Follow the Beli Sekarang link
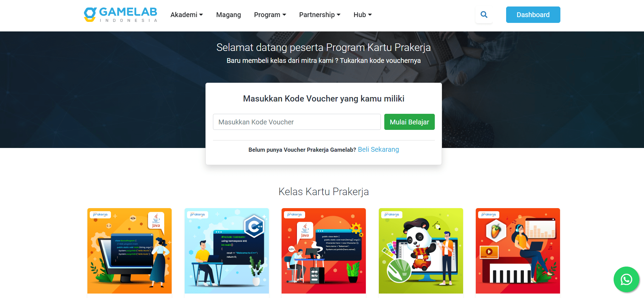The width and height of the screenshot is (644, 298). (x=378, y=149)
